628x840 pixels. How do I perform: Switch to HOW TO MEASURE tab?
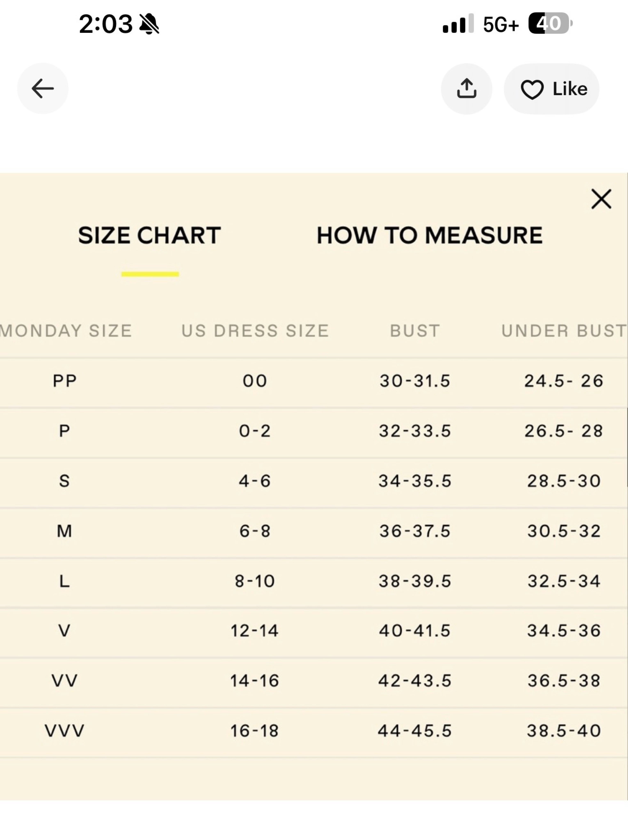pos(430,235)
